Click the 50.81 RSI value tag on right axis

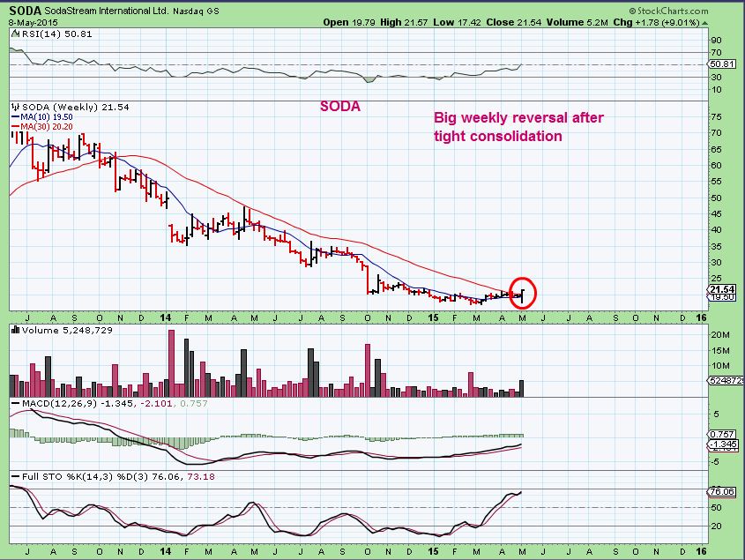[722, 64]
